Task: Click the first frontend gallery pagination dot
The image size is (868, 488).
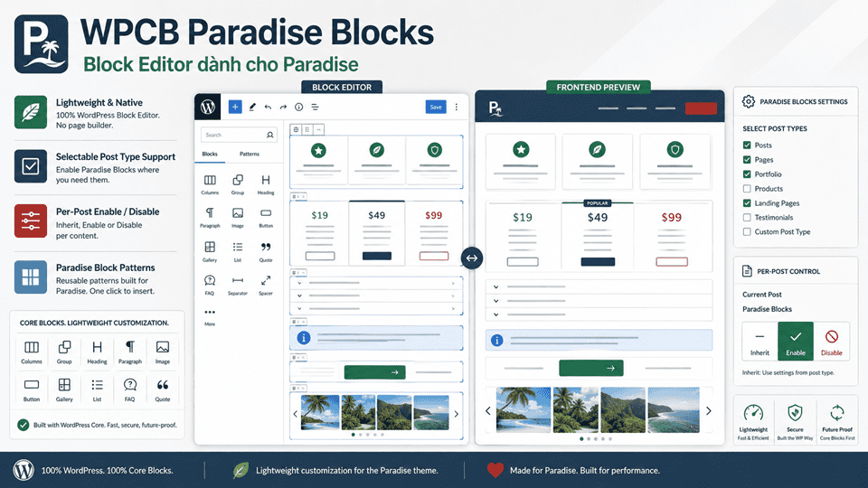Action: (581, 439)
